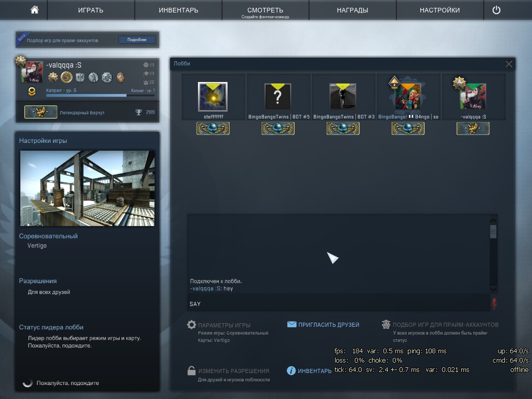The width and height of the screenshot is (532, 399).
Task: Click the -valqqqa :S profile avatar
Action: point(32,72)
